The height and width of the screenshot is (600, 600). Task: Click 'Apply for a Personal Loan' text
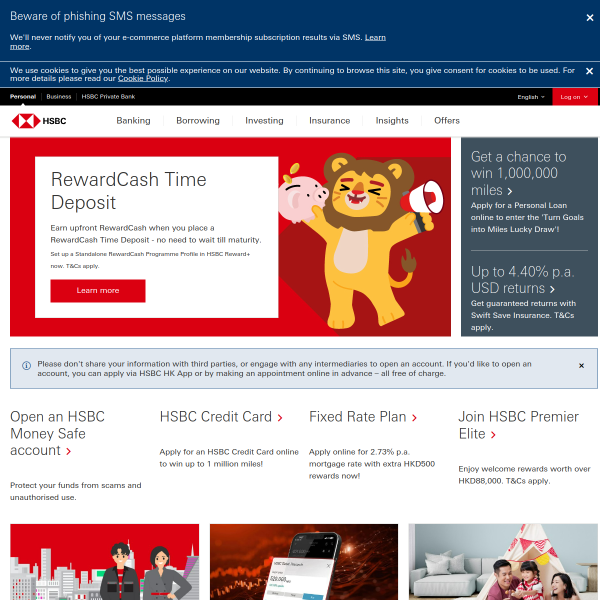(519, 205)
